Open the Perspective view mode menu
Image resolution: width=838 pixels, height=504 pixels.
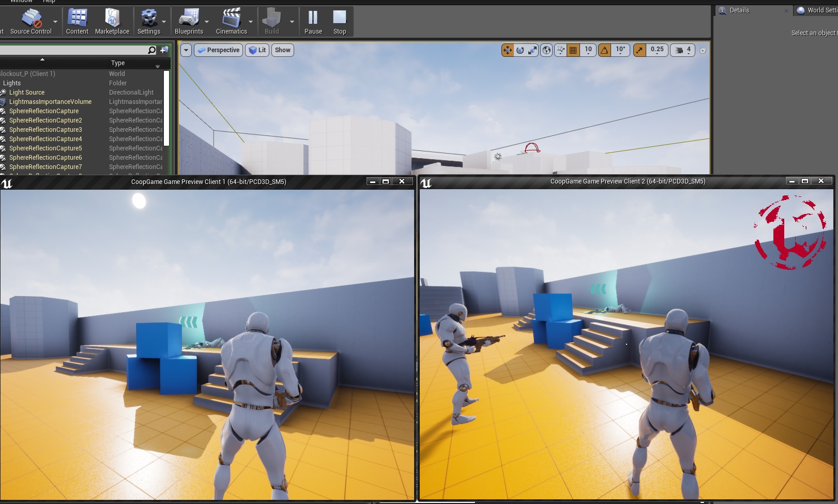click(219, 50)
